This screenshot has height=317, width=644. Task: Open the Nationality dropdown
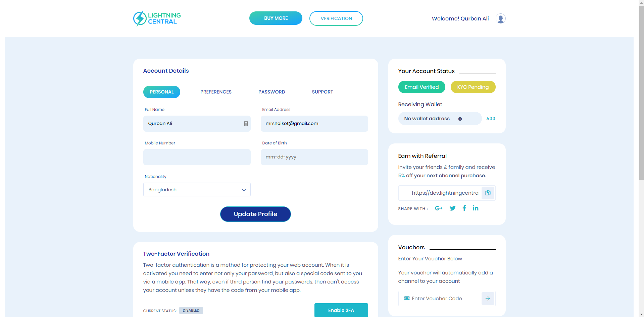tap(197, 190)
